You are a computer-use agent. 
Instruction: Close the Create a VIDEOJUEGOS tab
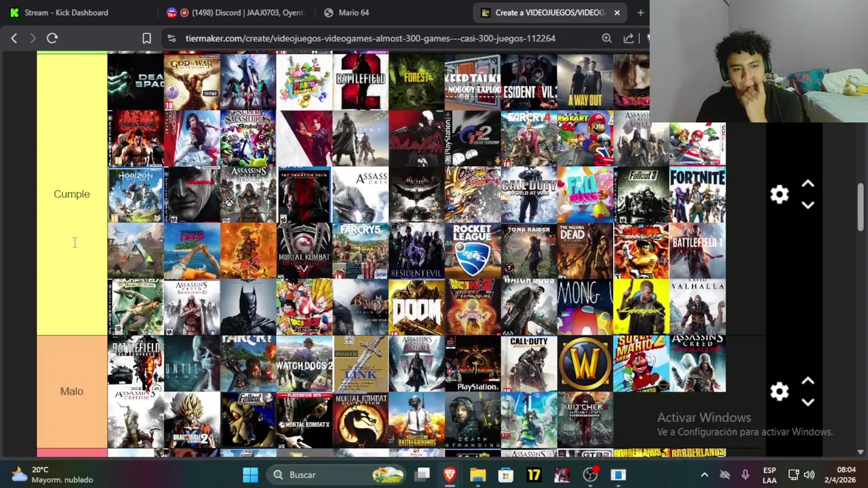click(616, 12)
